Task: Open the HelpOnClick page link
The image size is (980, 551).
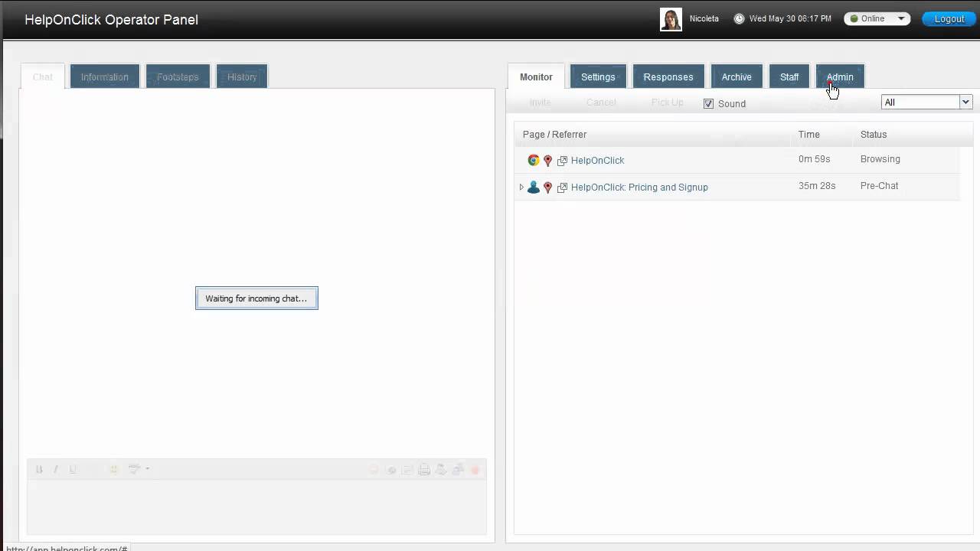Action: click(597, 161)
